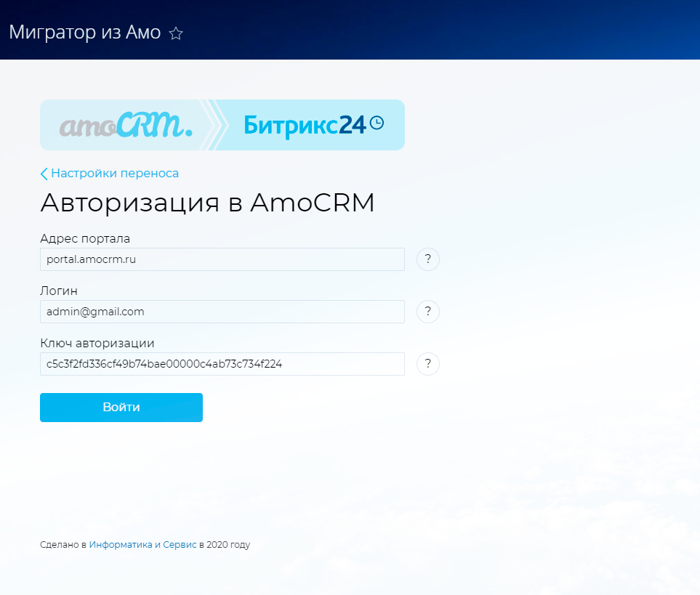Go back via Настройки переноса chevron link
Viewport: 700px width, 595px height.
pyautogui.click(x=109, y=173)
